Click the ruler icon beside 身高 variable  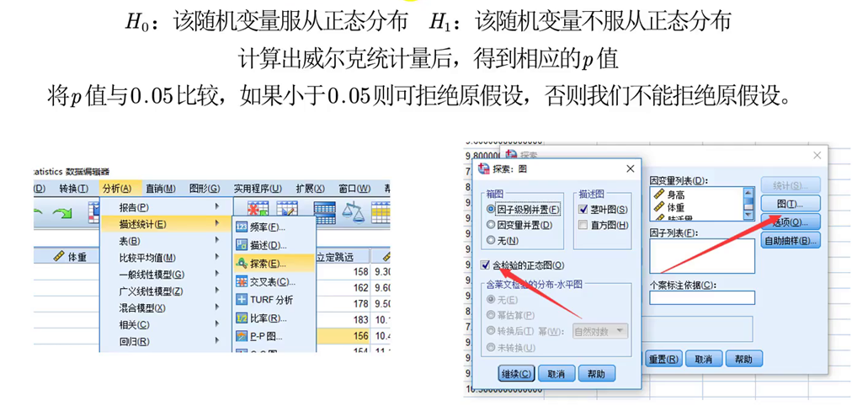pyautogui.click(x=658, y=195)
